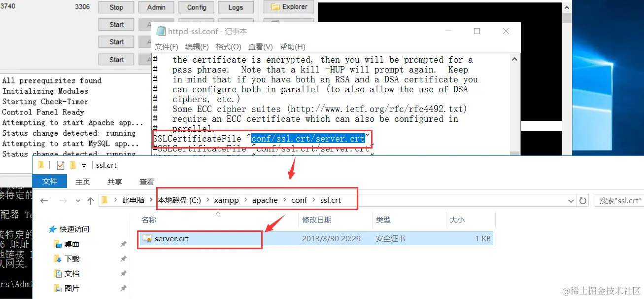This screenshot has width=644, height=299.
Task: Go up one folder level arrow
Action: pos(90,201)
